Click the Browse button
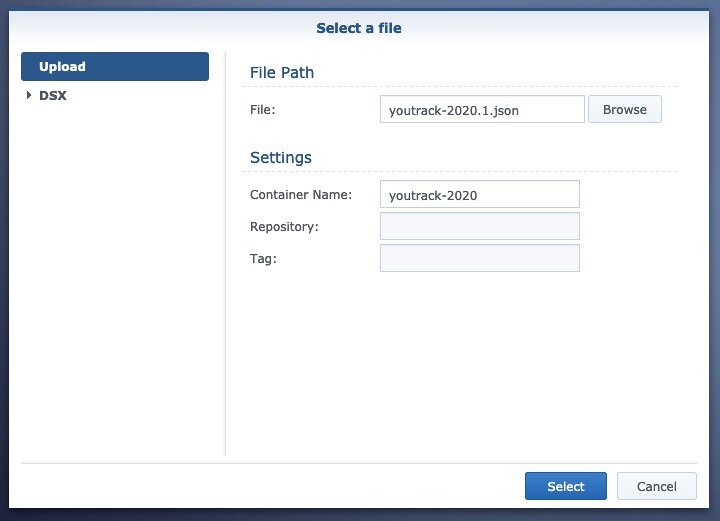This screenshot has width=720, height=521. [x=625, y=109]
